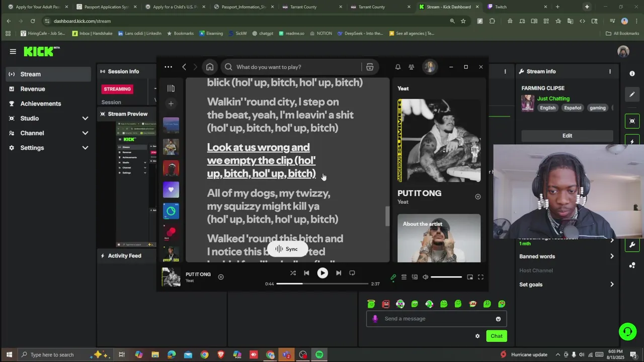Click the pencil edit icon on right rail

(632, 94)
